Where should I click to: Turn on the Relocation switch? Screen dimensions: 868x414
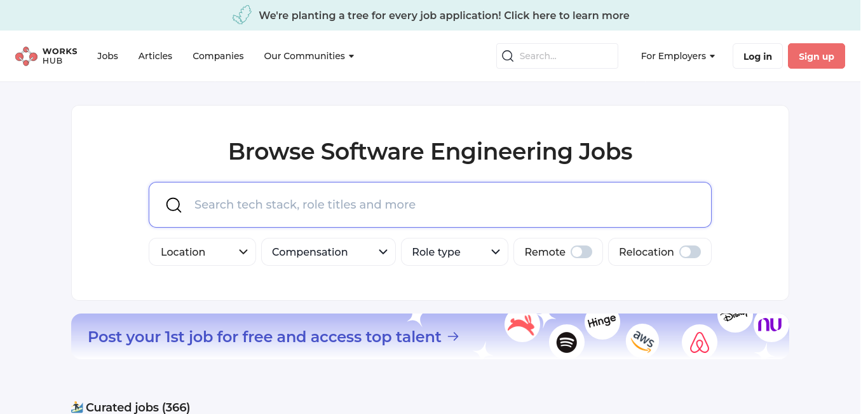coord(690,252)
